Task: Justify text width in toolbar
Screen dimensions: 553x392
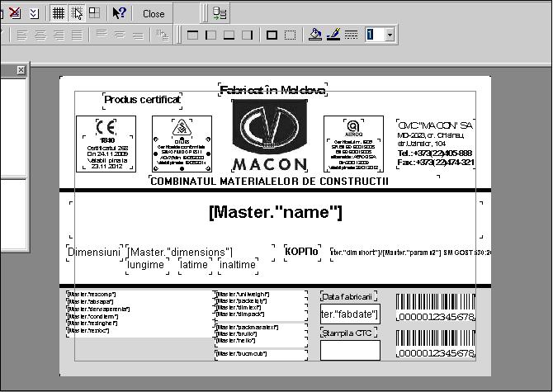Action: (x=77, y=35)
